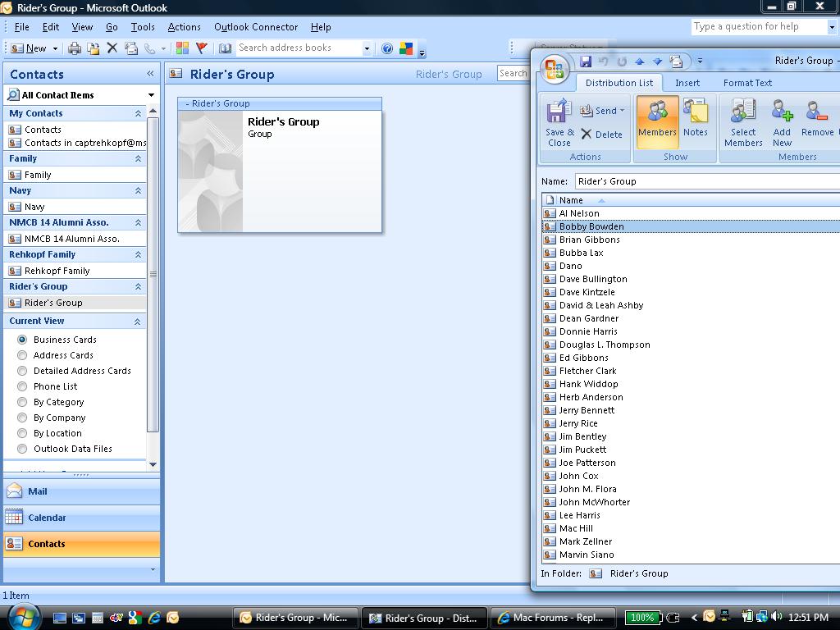Select the By Company view radio button

[x=22, y=418]
